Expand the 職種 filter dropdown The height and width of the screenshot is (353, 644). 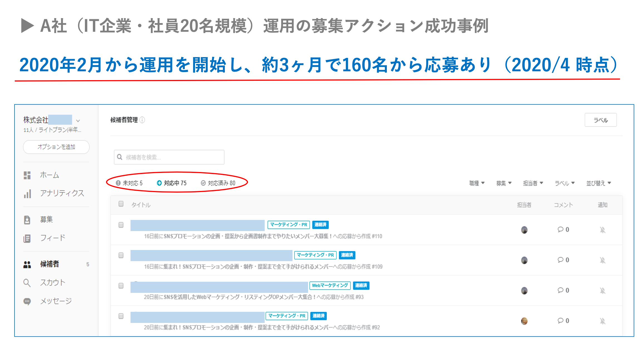pyautogui.click(x=477, y=183)
